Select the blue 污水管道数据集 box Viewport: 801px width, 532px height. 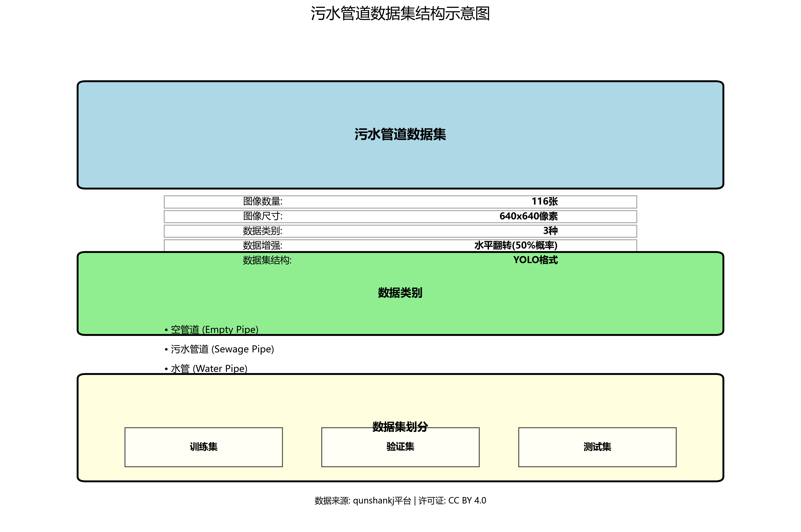pyautogui.click(x=400, y=135)
